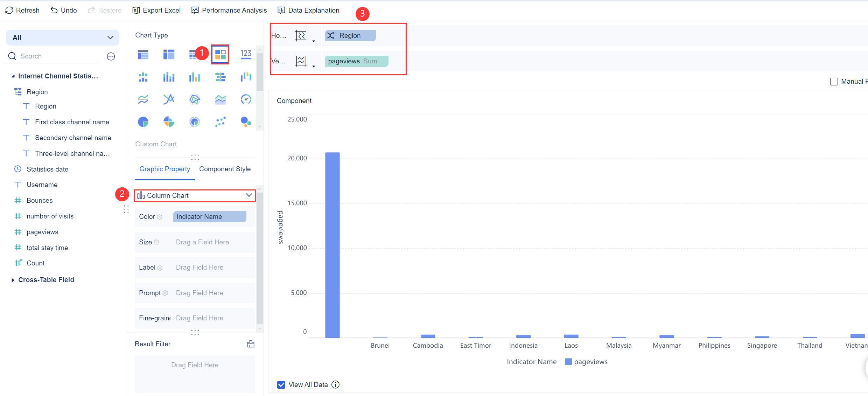
Task: Expand the Cross-Table Field group
Action: pyautogui.click(x=13, y=280)
